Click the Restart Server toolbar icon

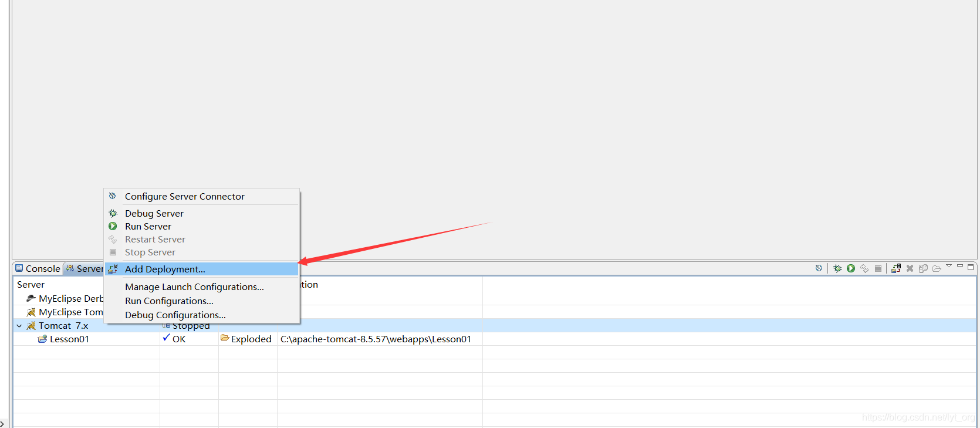tap(864, 268)
